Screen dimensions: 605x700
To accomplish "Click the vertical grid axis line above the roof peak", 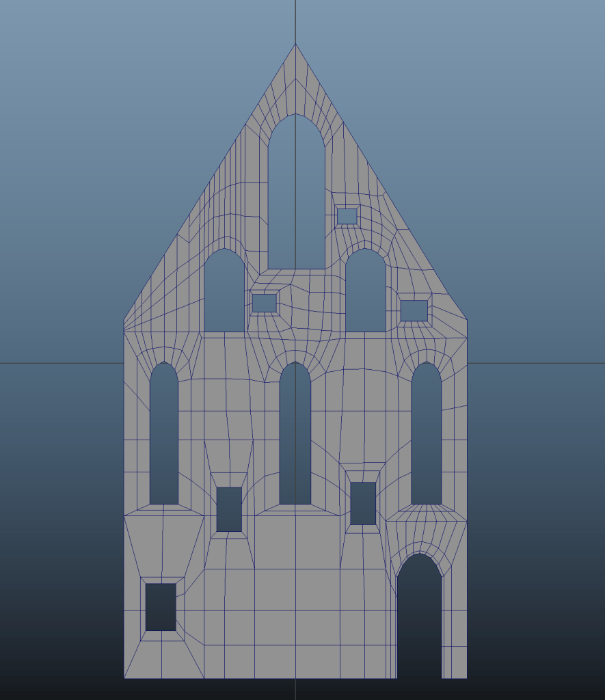I will 295,21.
